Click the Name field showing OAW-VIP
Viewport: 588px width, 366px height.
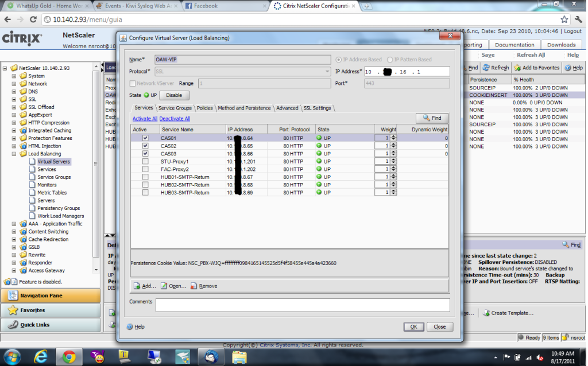click(243, 60)
